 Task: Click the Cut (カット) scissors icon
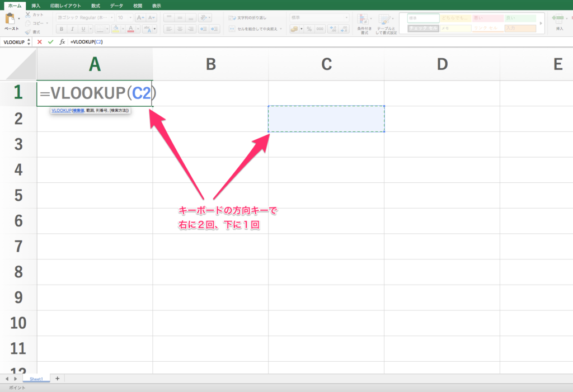click(x=28, y=15)
